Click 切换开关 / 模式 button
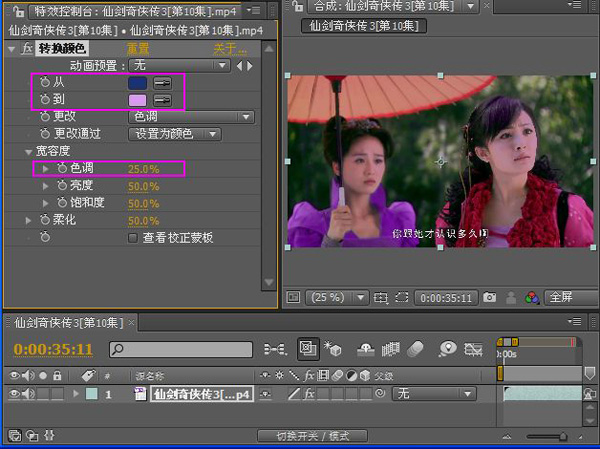Screen dimensions: 600x449 [313, 436]
